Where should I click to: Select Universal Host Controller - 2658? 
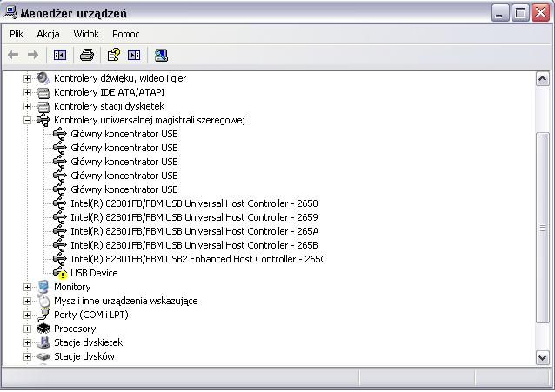(194, 203)
